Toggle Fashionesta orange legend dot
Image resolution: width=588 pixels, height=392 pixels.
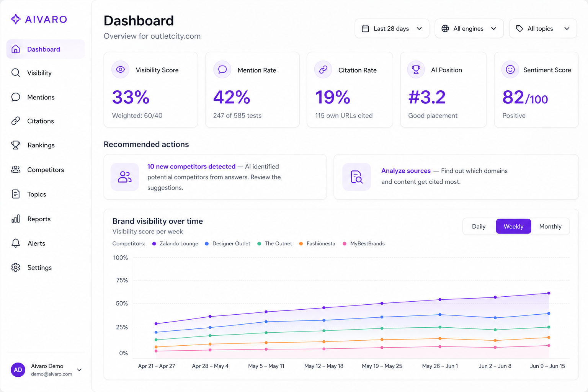(x=301, y=243)
